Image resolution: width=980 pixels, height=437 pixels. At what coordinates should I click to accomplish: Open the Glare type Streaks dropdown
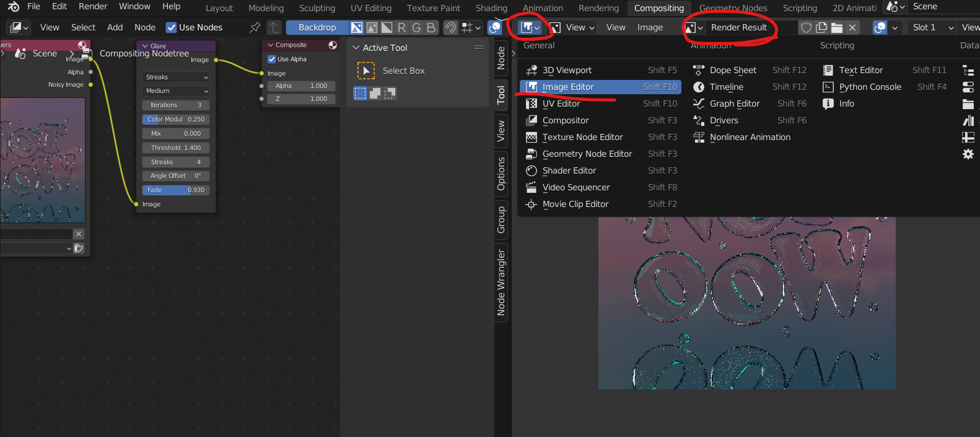(176, 77)
